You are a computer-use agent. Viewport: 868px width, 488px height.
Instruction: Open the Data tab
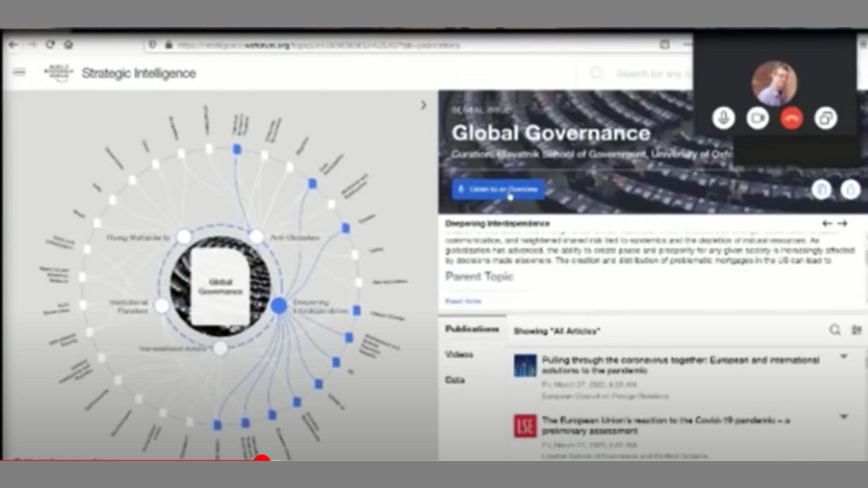tap(455, 380)
